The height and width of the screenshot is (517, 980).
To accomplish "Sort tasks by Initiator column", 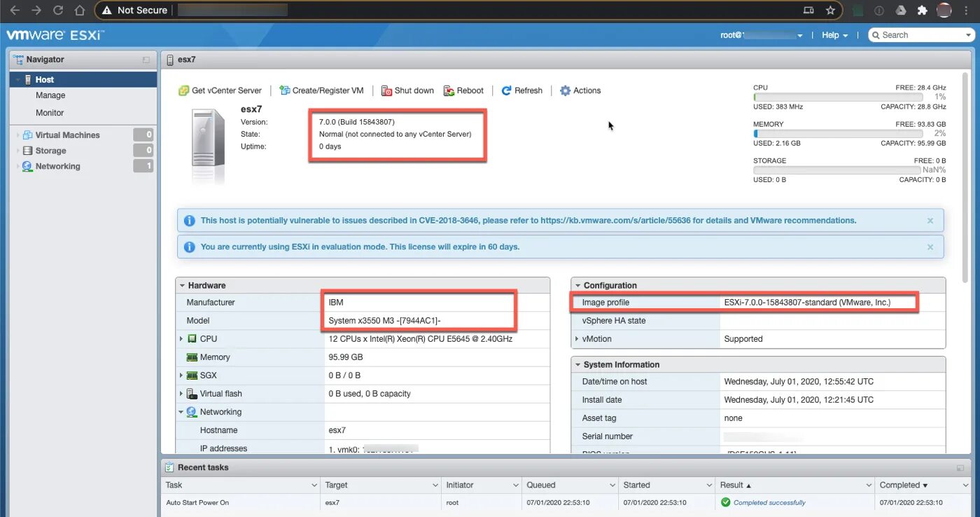I will click(x=482, y=485).
